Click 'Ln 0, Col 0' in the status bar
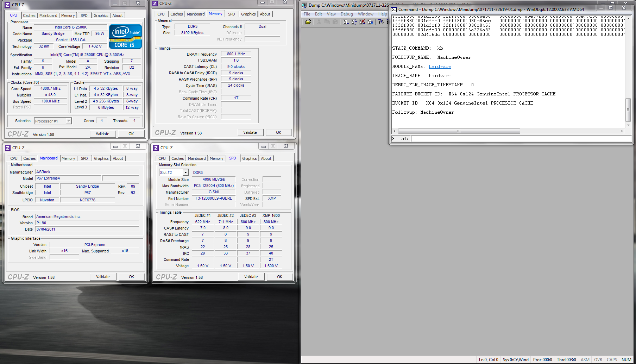This screenshot has width=636, height=364. [489, 360]
